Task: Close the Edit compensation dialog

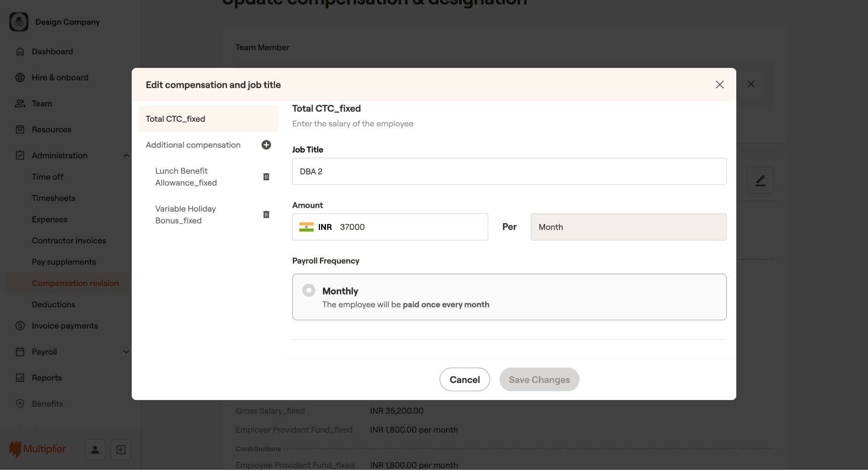Action: (x=719, y=84)
